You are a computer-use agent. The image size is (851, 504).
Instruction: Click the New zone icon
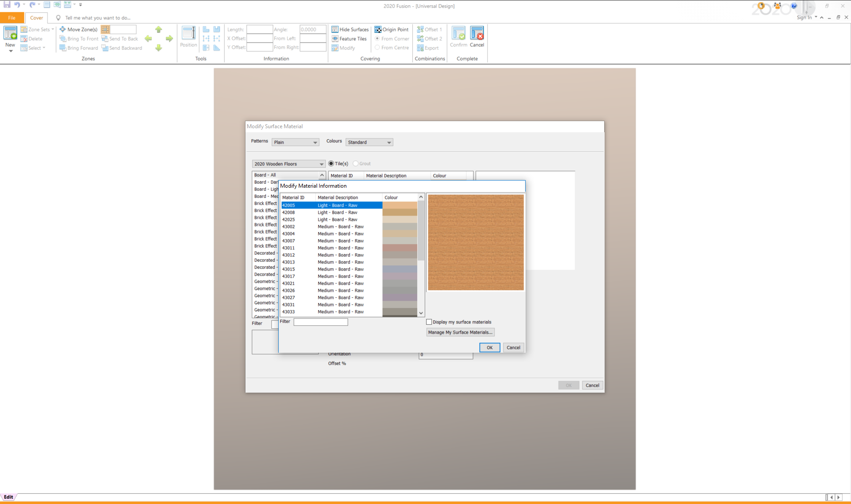tap(10, 34)
